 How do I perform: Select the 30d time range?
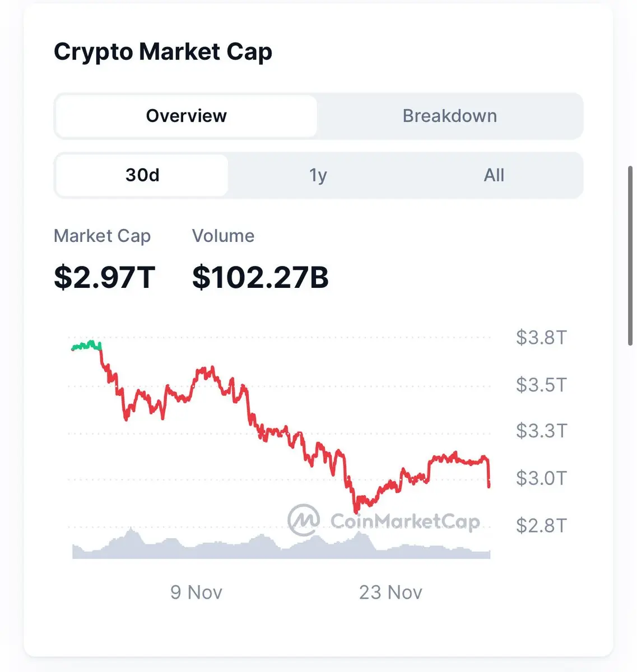click(x=142, y=175)
